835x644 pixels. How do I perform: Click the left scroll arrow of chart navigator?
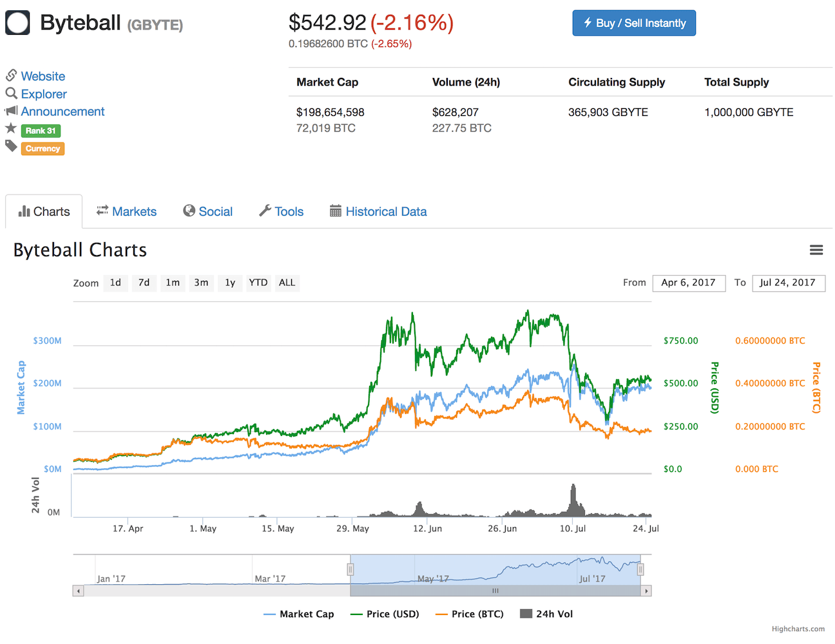click(x=79, y=591)
